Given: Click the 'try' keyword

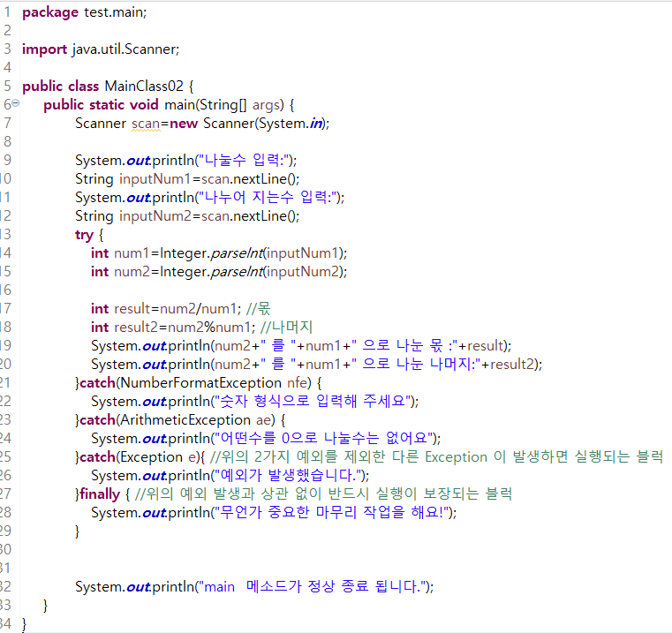Looking at the screenshot, I should (x=84, y=235).
